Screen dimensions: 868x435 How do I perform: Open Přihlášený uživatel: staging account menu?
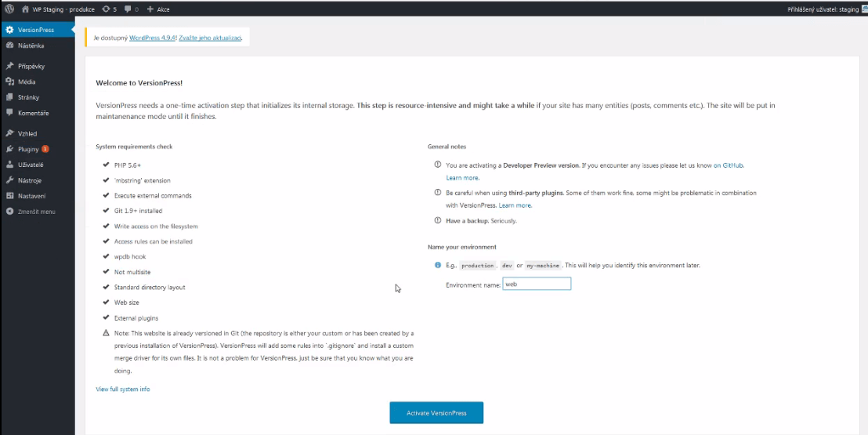coord(827,9)
